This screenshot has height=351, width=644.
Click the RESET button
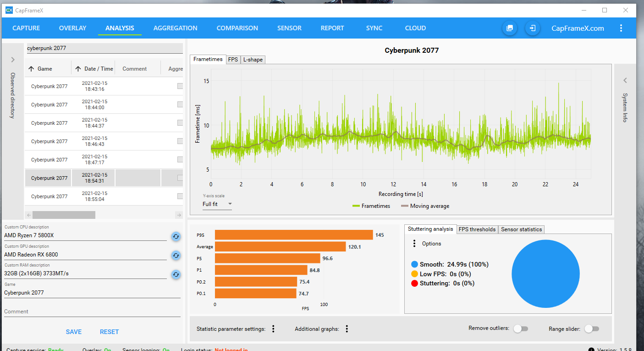pyautogui.click(x=109, y=332)
